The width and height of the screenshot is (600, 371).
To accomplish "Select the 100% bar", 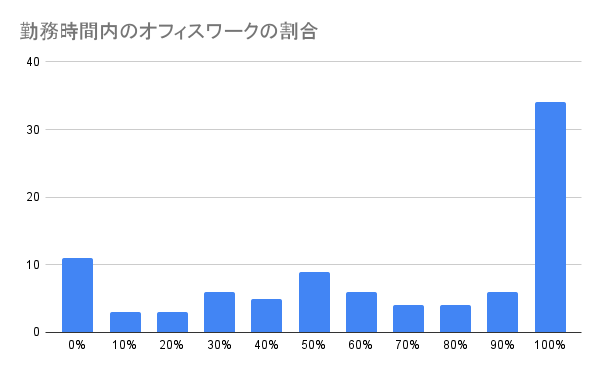I will 550,217.
